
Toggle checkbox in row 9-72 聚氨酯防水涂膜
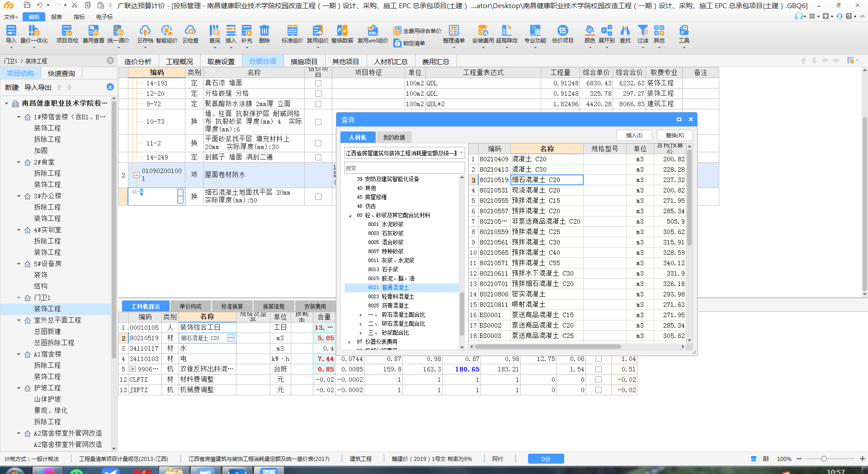(318, 104)
